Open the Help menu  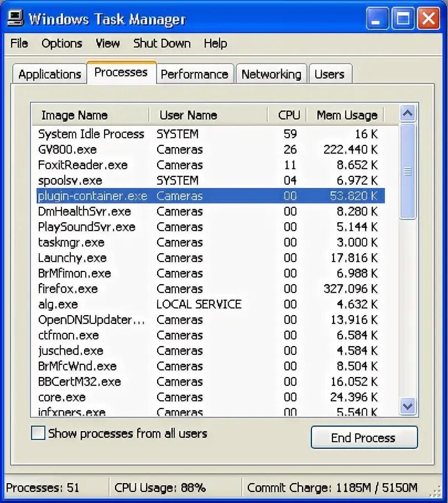pos(215,43)
